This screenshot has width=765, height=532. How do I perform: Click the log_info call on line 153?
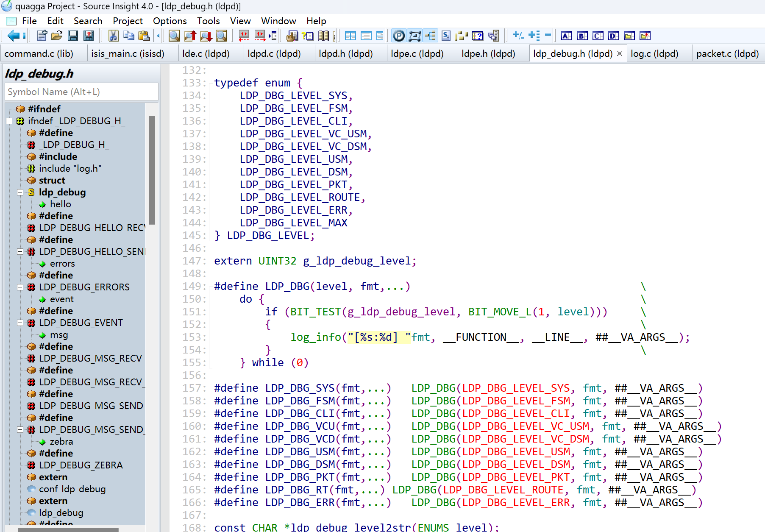click(316, 337)
